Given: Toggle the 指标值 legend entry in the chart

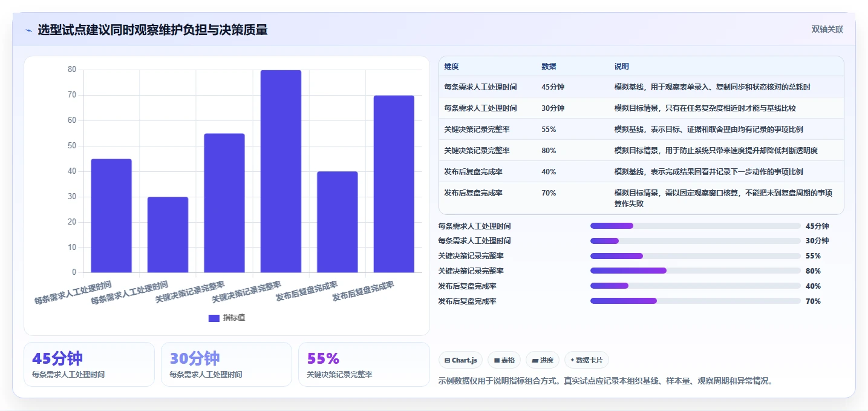Looking at the screenshot, I should click(227, 318).
